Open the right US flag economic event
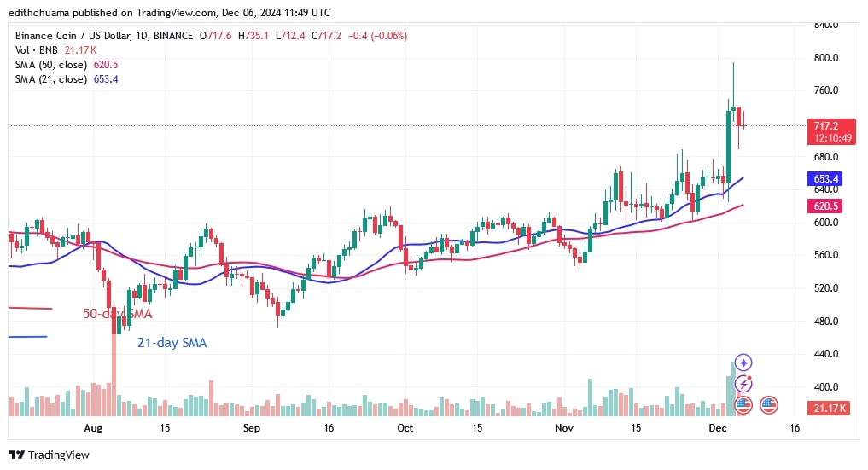The image size is (868, 470). [x=768, y=405]
